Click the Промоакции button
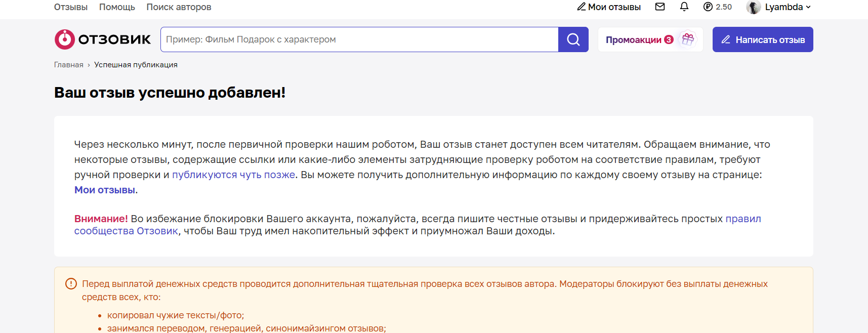Image resolution: width=868 pixels, height=333 pixels. click(x=650, y=39)
